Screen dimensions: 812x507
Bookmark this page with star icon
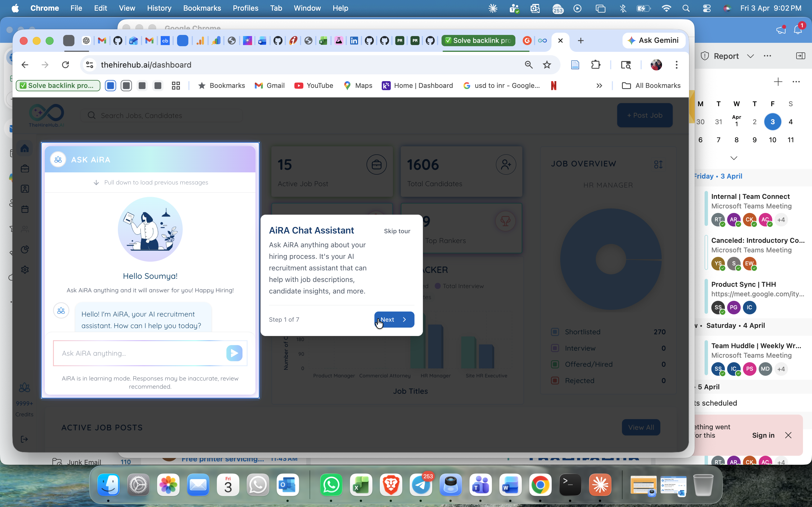point(547,65)
